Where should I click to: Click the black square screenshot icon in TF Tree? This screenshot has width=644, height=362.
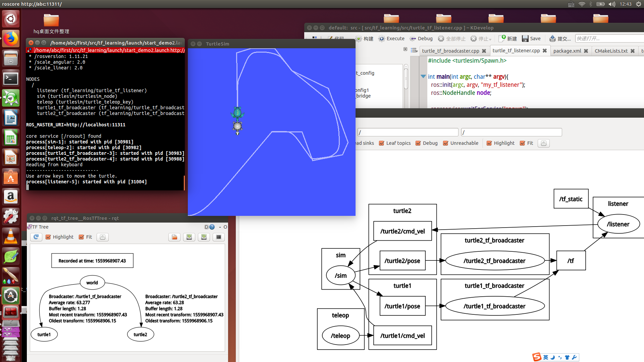click(219, 237)
